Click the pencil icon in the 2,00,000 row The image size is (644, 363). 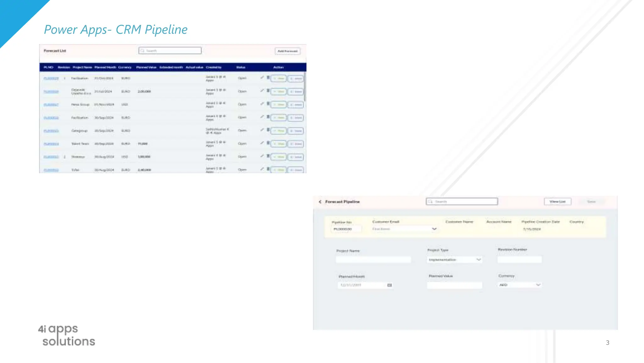[262, 91]
